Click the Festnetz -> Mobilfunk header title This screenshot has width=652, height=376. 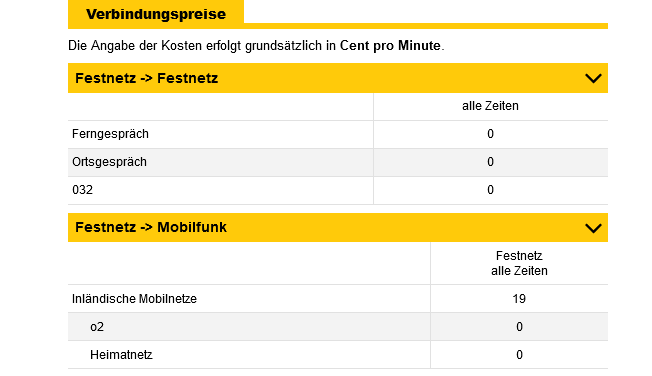click(x=151, y=227)
